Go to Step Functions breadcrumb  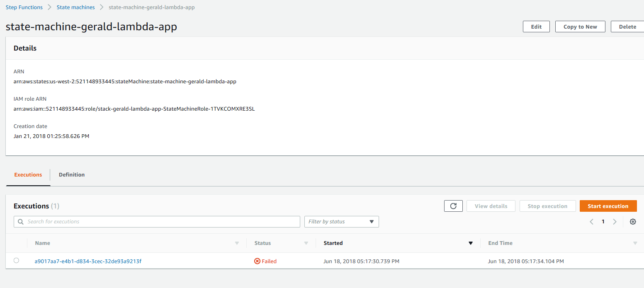click(24, 7)
